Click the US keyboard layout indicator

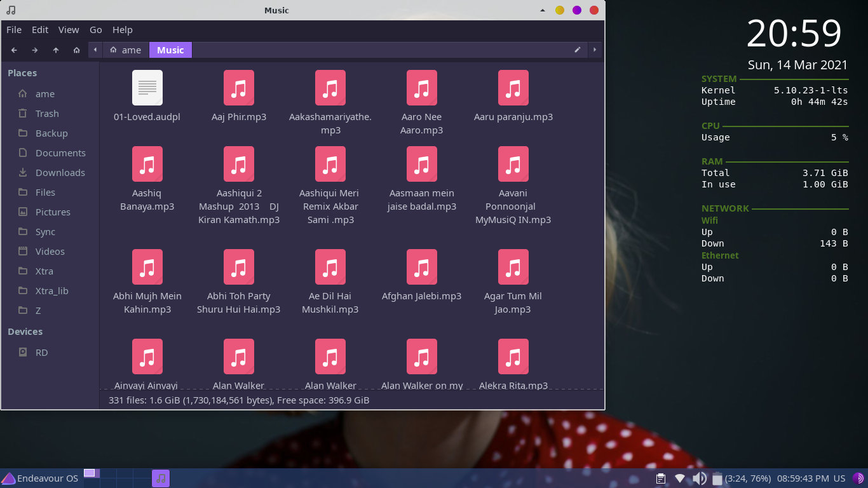coord(839,478)
